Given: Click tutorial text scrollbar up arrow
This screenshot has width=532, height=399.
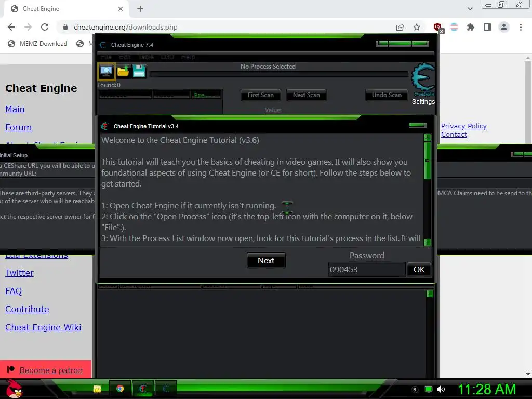Looking at the screenshot, I should [427, 137].
